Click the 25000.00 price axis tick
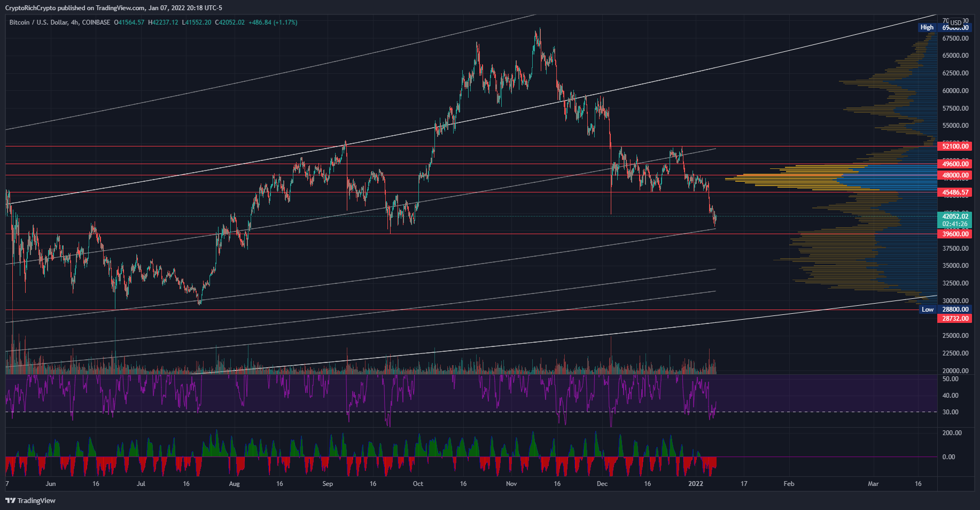980x510 pixels. point(955,336)
